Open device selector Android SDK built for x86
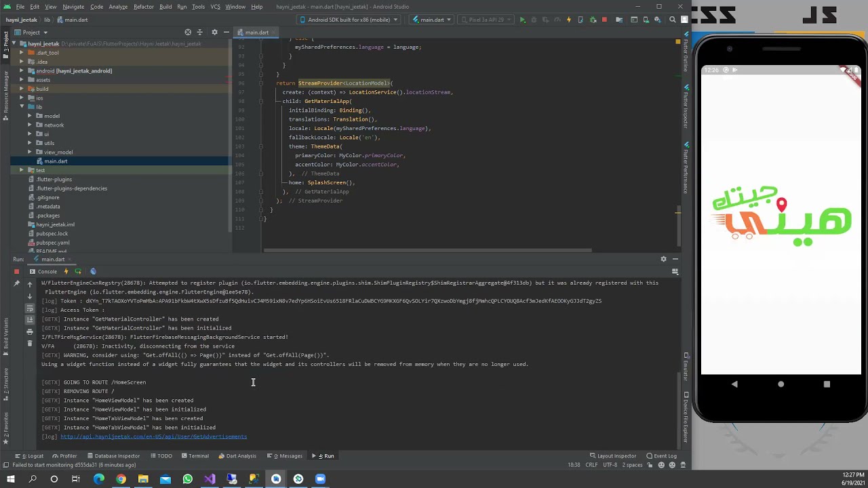Viewport: 868px width, 488px height. click(349, 20)
